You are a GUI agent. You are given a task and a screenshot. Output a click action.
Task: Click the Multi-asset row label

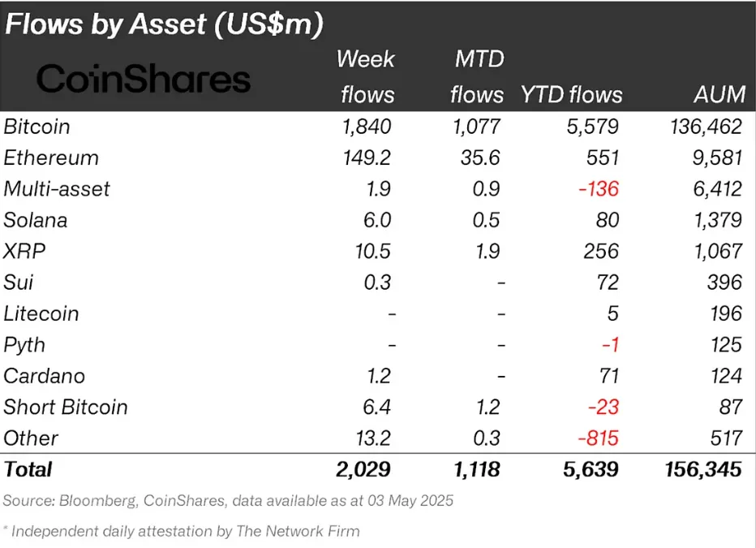pos(57,189)
